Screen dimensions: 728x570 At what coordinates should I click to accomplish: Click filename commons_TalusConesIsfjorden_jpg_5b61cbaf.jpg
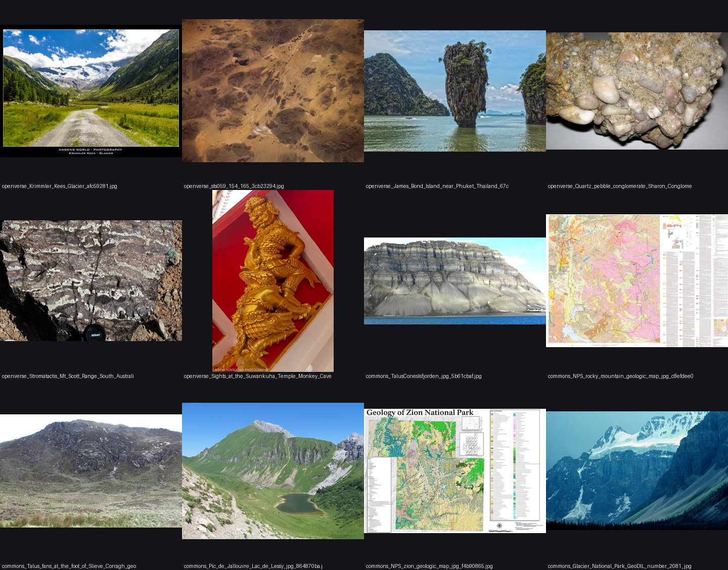point(424,376)
